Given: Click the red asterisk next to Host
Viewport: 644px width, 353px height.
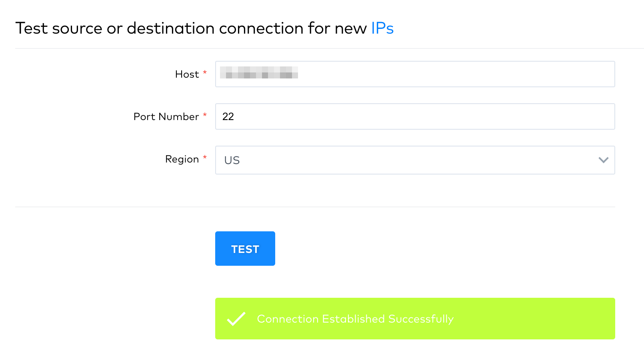Looking at the screenshot, I should click(x=205, y=72).
